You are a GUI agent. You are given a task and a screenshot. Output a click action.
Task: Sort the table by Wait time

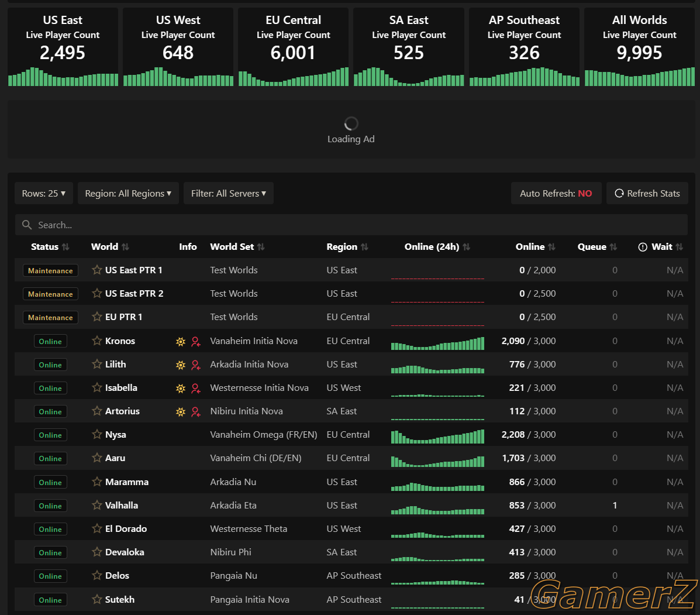(667, 246)
